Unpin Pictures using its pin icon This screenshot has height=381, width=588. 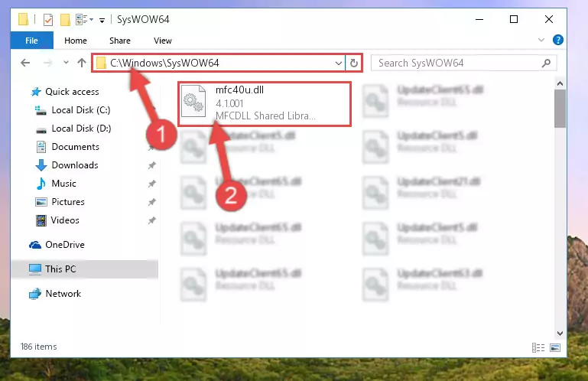[151, 202]
